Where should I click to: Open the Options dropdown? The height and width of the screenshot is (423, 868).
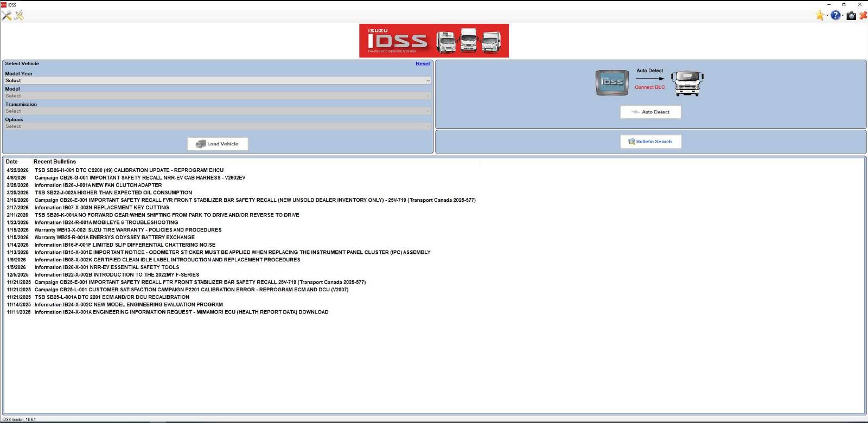[x=217, y=126]
